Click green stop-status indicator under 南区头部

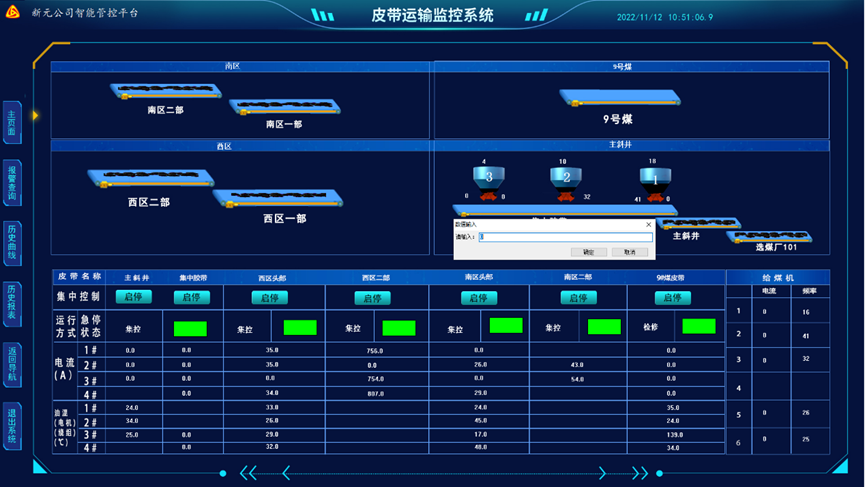click(506, 325)
